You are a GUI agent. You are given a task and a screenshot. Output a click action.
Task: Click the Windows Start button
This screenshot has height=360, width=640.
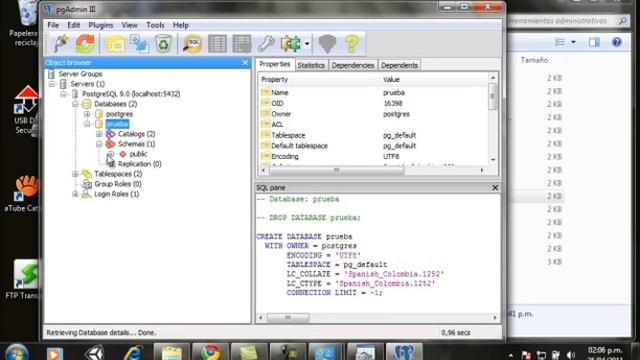[x=16, y=352]
